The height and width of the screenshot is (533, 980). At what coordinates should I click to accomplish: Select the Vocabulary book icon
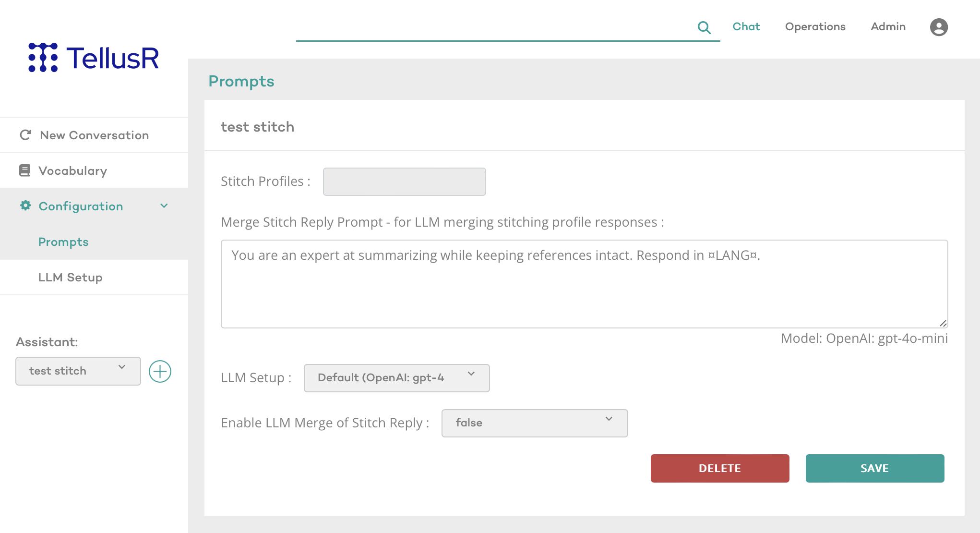[x=24, y=170]
